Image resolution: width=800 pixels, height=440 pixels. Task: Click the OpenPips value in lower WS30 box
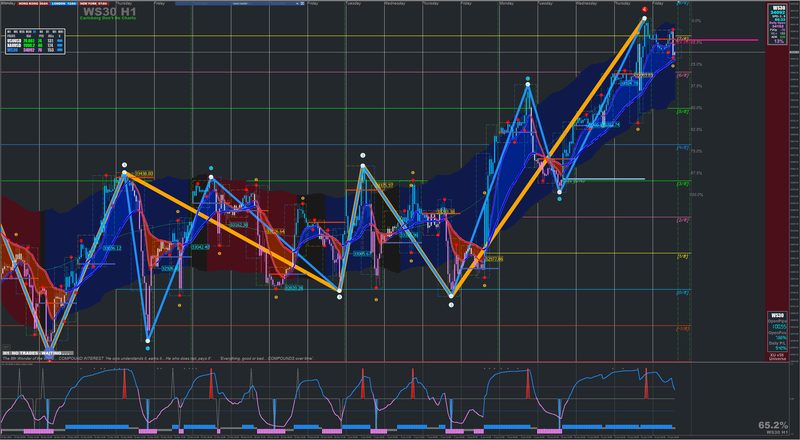click(780, 327)
